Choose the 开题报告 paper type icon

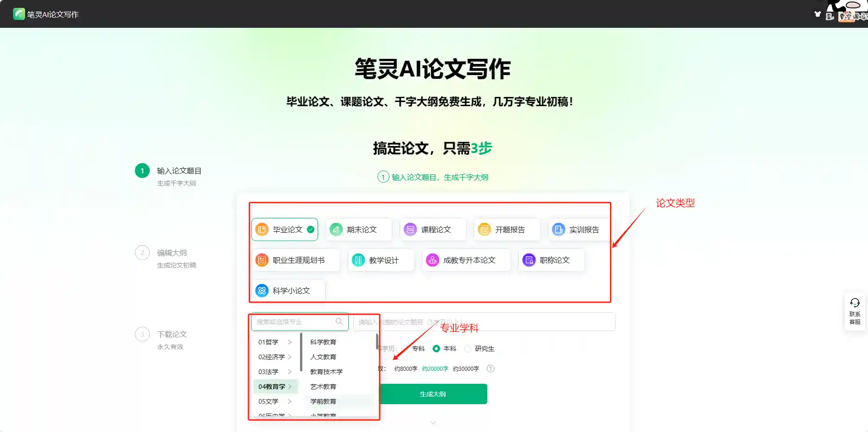tap(485, 229)
